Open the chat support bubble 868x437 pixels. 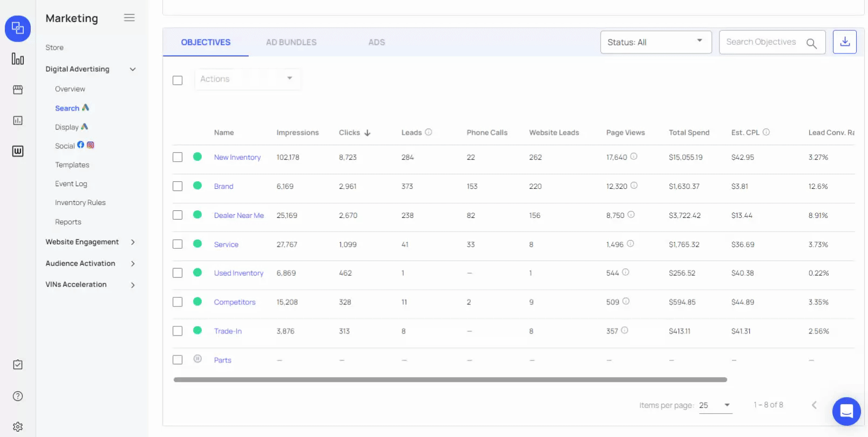[x=846, y=412]
